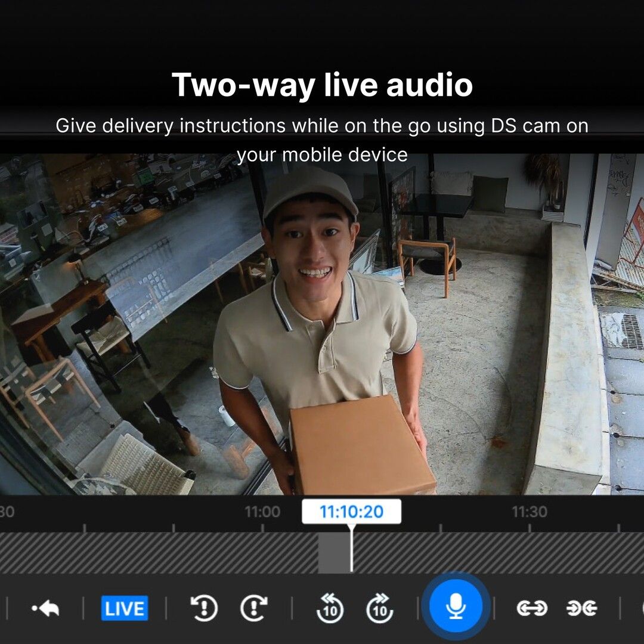The width and height of the screenshot is (644, 644).
Task: Select the solid gray recording segment
Action: click(x=334, y=553)
